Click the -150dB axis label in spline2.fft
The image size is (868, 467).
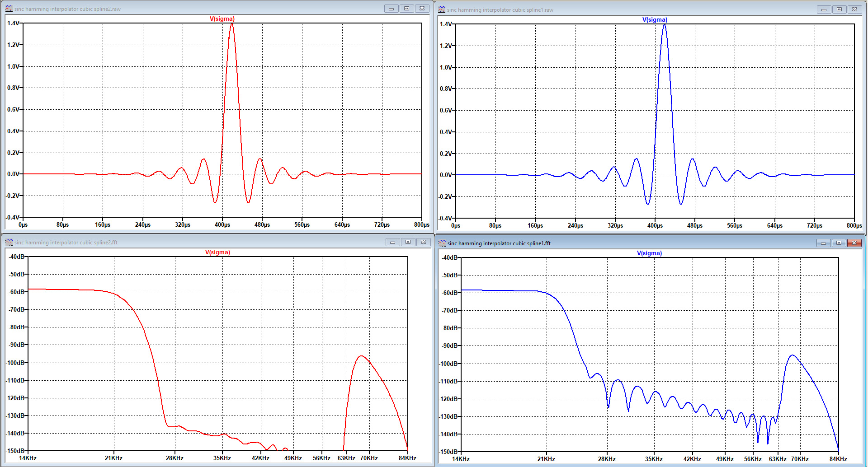[x=15, y=451]
